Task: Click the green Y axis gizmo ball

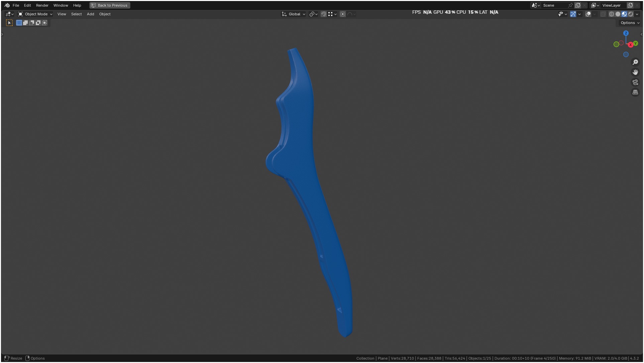Action: pyautogui.click(x=636, y=43)
